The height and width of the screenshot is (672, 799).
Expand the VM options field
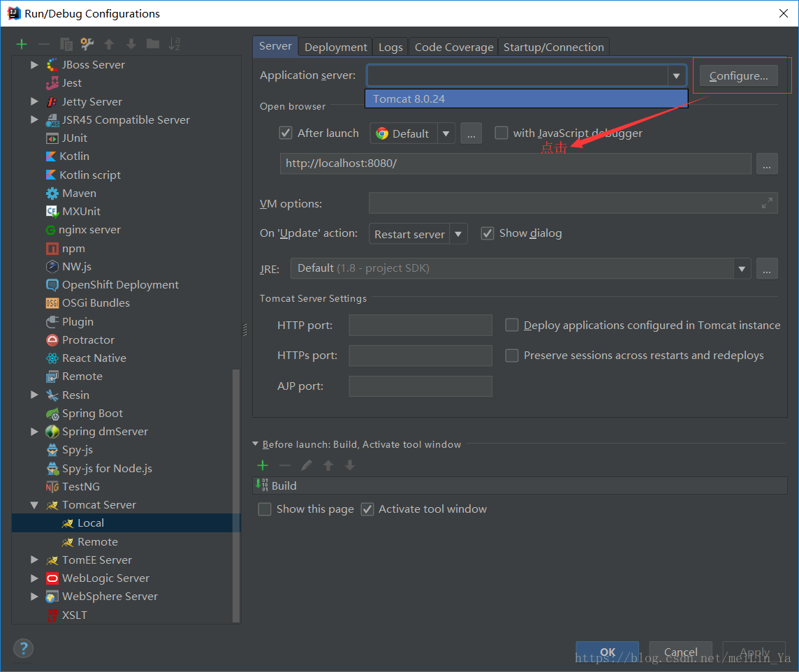[767, 203]
